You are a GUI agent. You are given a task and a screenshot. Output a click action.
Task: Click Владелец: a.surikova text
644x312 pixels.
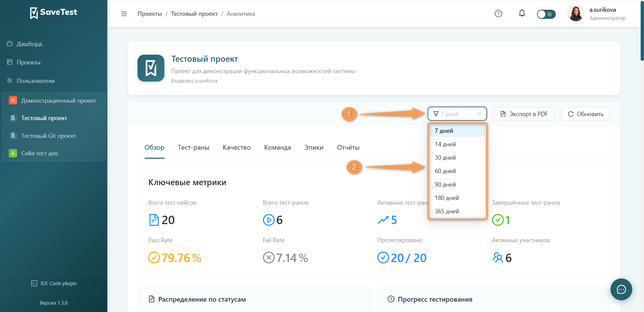point(194,81)
